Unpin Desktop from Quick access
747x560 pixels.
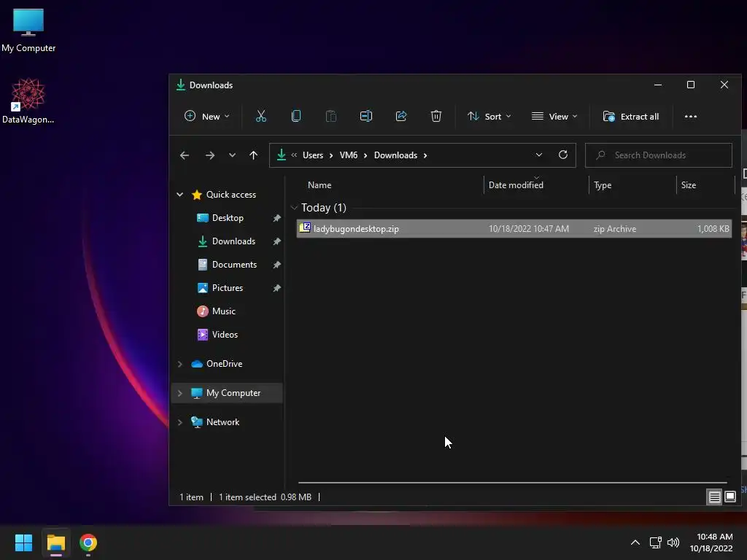276,218
